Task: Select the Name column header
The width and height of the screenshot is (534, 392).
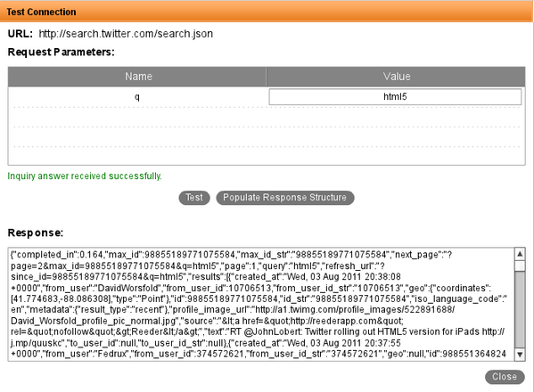Action: point(137,77)
